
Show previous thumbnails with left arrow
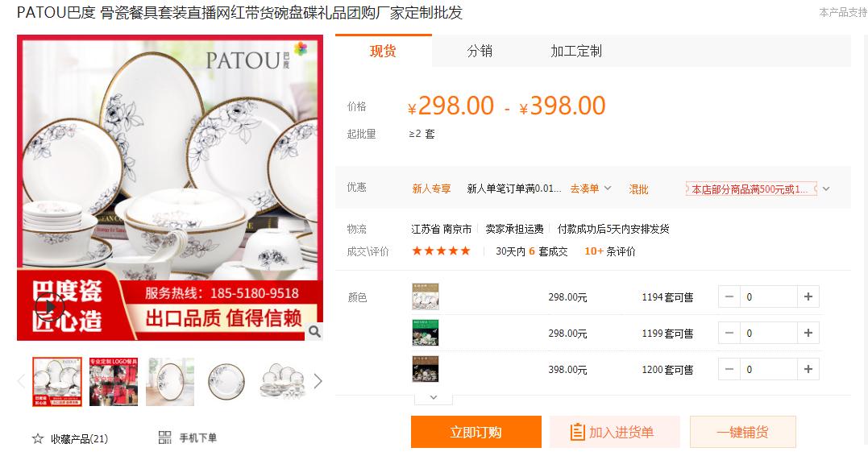tap(22, 381)
